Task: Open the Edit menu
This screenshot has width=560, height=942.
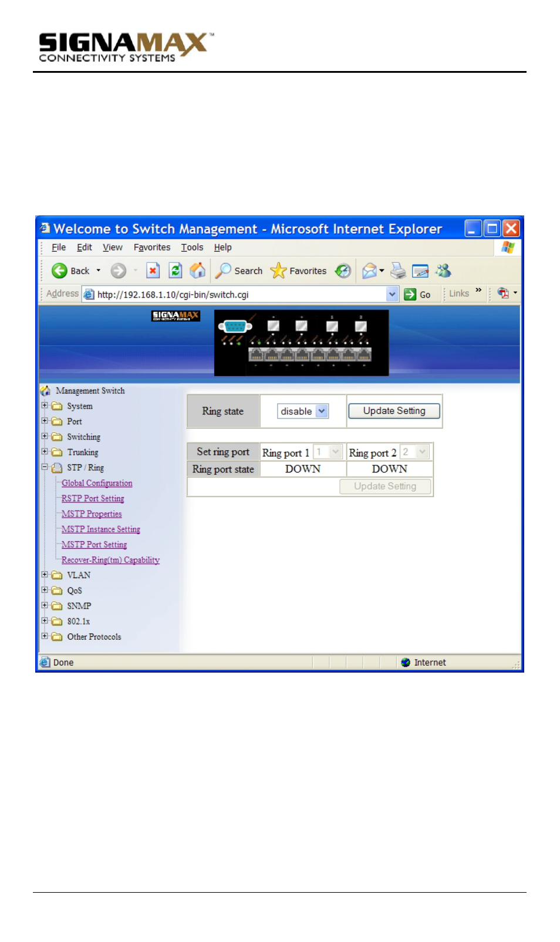Action: tap(85, 248)
